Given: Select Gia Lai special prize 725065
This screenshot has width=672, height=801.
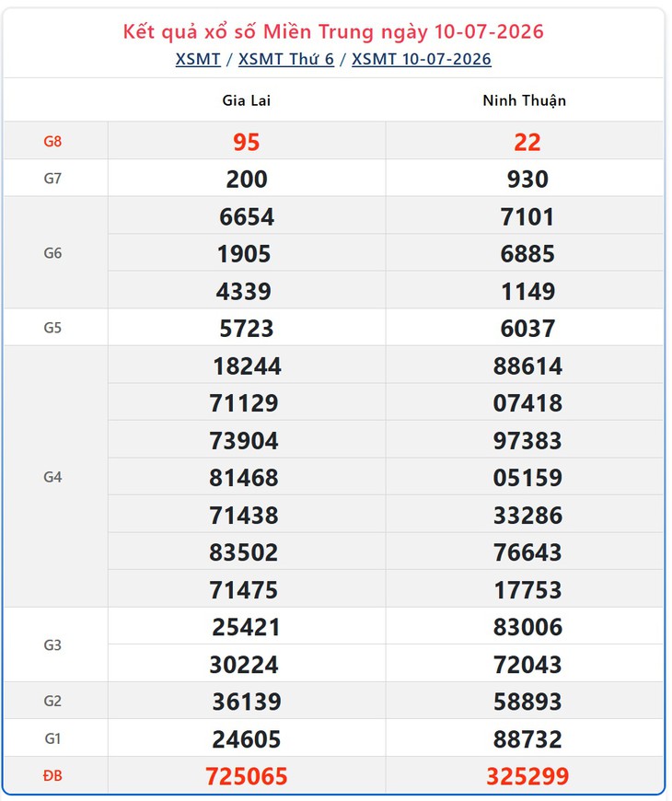Looking at the screenshot, I should (x=247, y=776).
